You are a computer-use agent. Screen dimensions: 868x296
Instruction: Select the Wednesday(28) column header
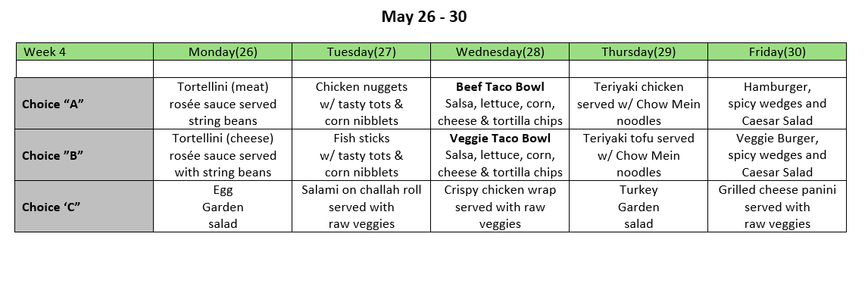pos(500,52)
